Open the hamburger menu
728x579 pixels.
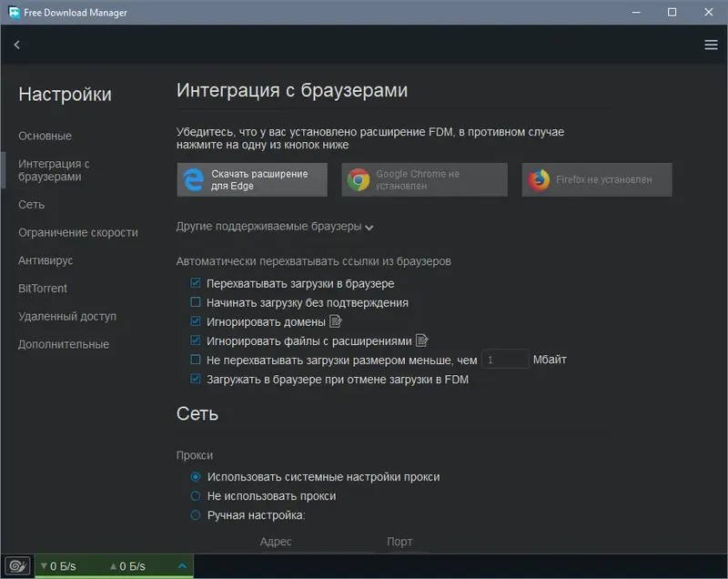coord(711,44)
